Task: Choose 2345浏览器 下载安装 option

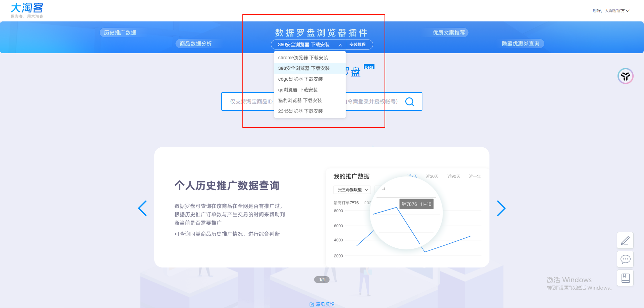Action: [300, 111]
